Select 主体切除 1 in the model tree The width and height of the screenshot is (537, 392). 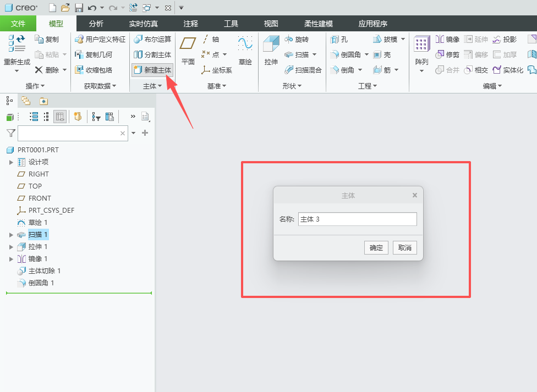coord(39,271)
